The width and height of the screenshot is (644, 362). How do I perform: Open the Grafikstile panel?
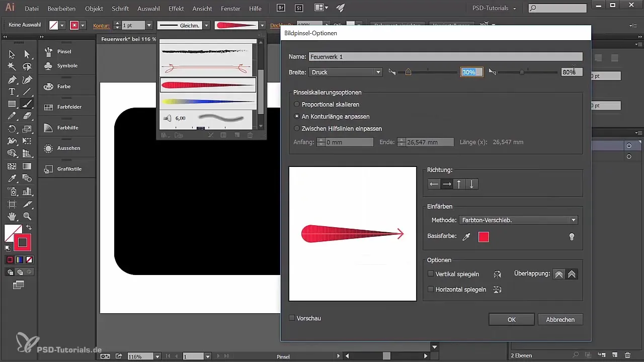coord(69,169)
